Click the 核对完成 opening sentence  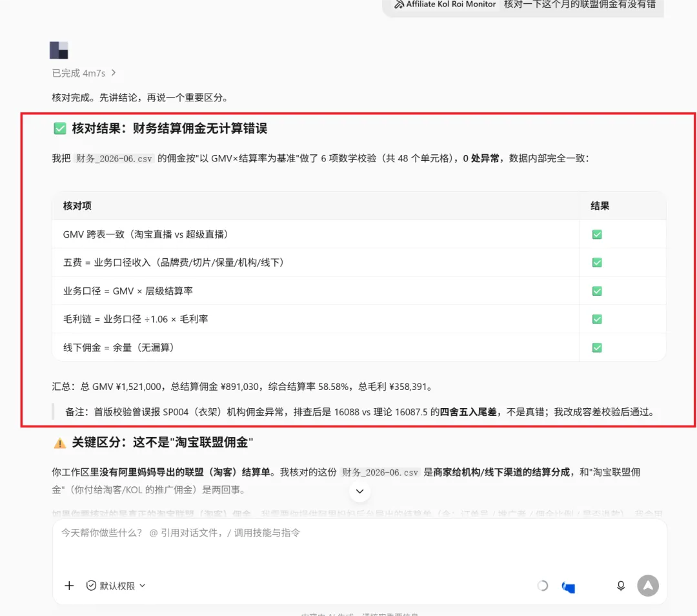(x=141, y=98)
